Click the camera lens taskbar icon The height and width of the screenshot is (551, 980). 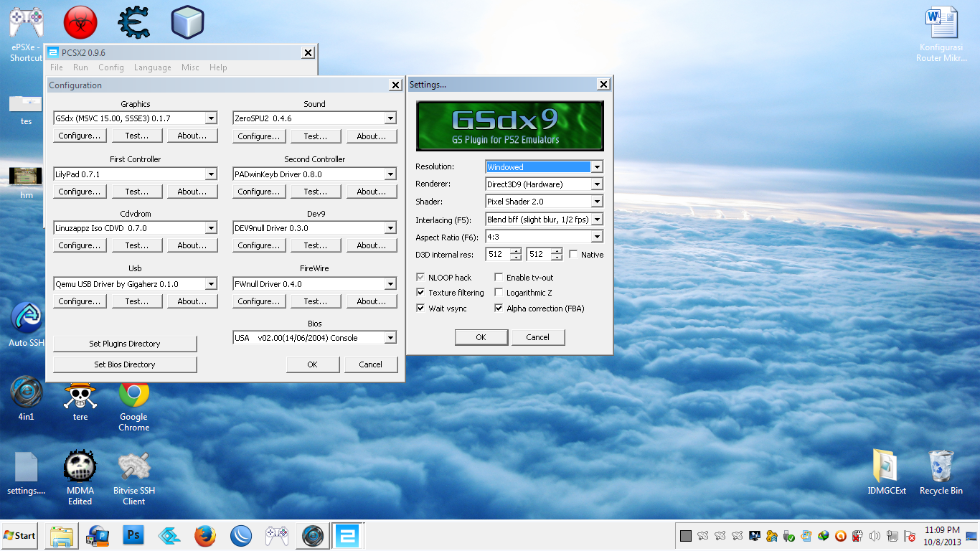(313, 535)
